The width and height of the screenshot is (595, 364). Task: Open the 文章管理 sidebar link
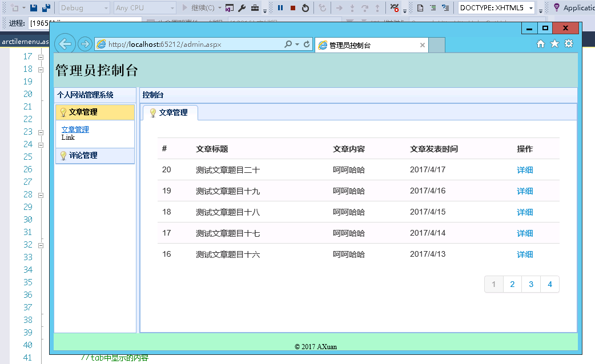pyautogui.click(x=75, y=130)
